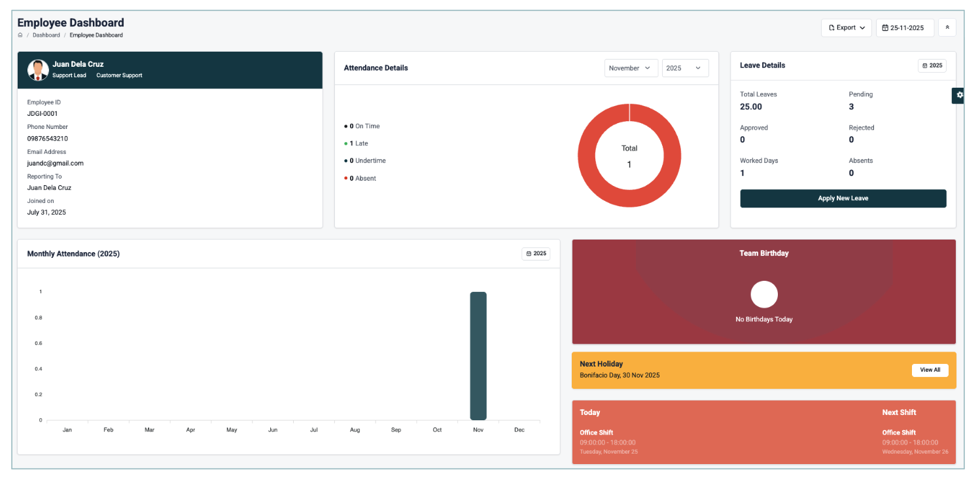The width and height of the screenshot is (980, 487).
Task: Click the Apply New Leave button
Action: [843, 198]
